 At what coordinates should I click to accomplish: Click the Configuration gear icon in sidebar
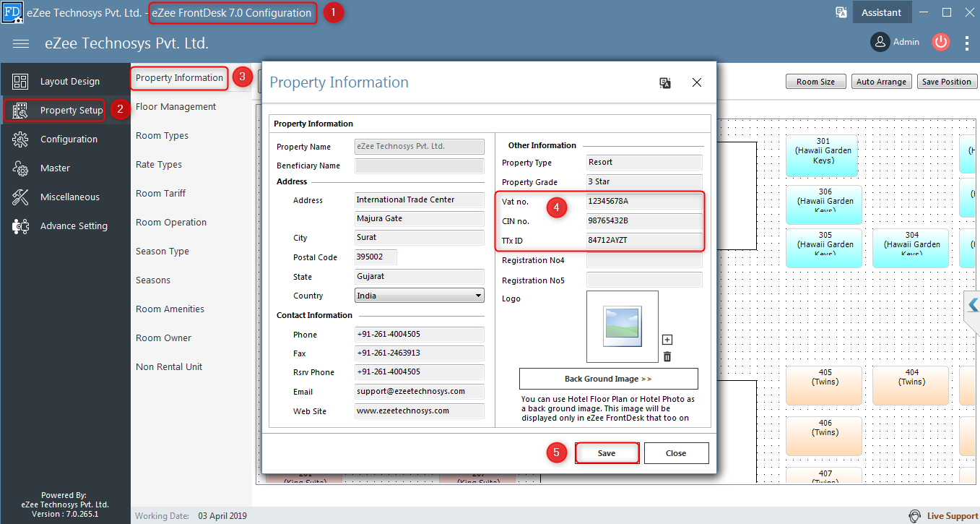tap(20, 139)
